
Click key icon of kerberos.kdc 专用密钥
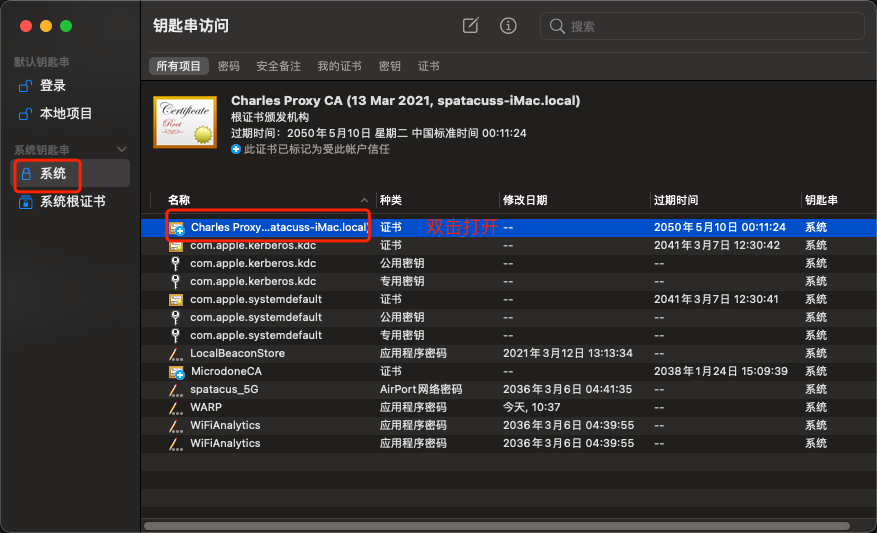tap(176, 281)
